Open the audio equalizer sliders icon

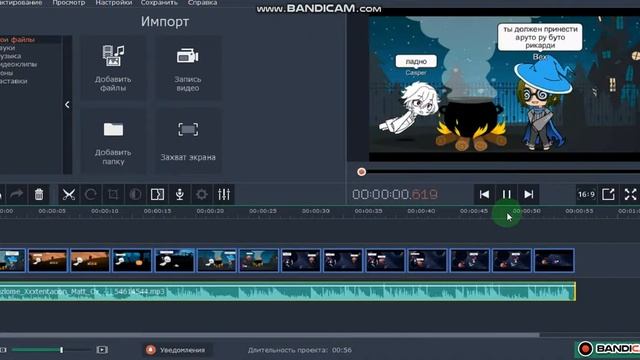(x=224, y=194)
